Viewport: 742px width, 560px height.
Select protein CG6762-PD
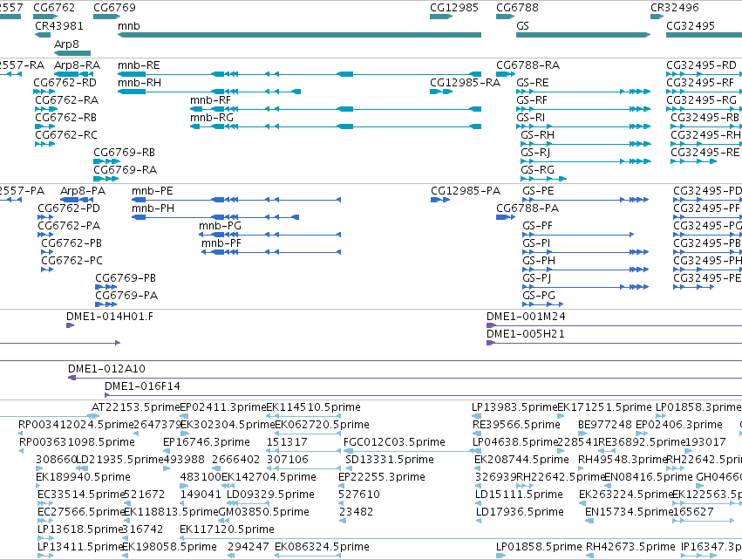[x=69, y=208]
